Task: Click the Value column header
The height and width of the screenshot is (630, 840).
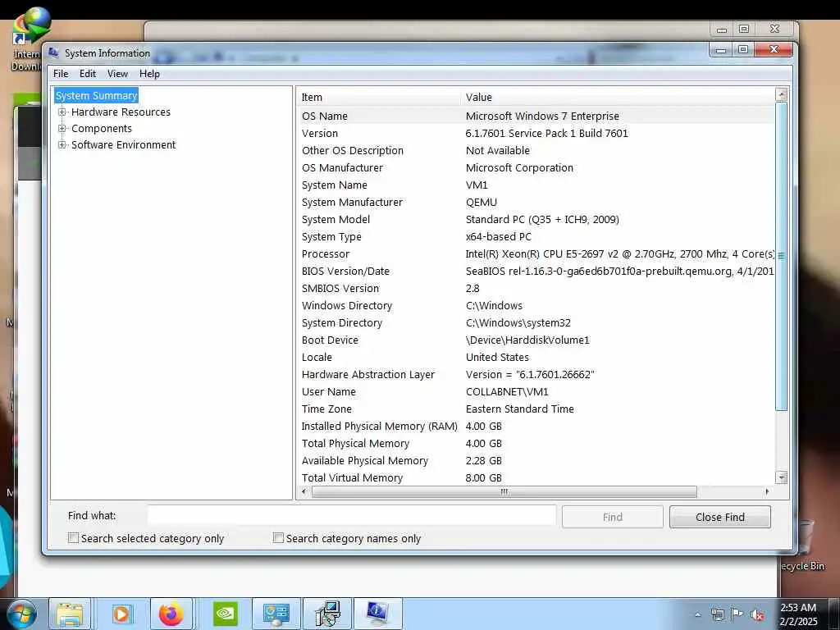Action: click(x=617, y=97)
